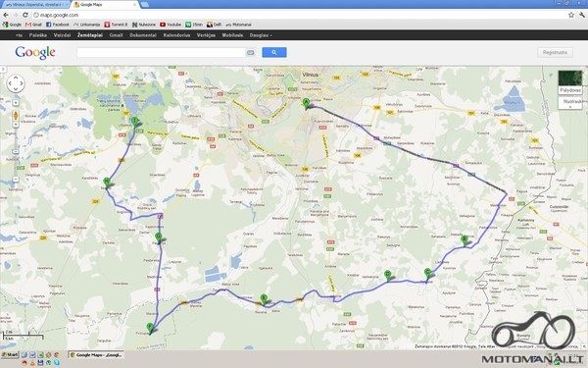Expand the Nuotrauka map layers dropdown
This screenshot has height=368, width=588.
click(x=570, y=103)
